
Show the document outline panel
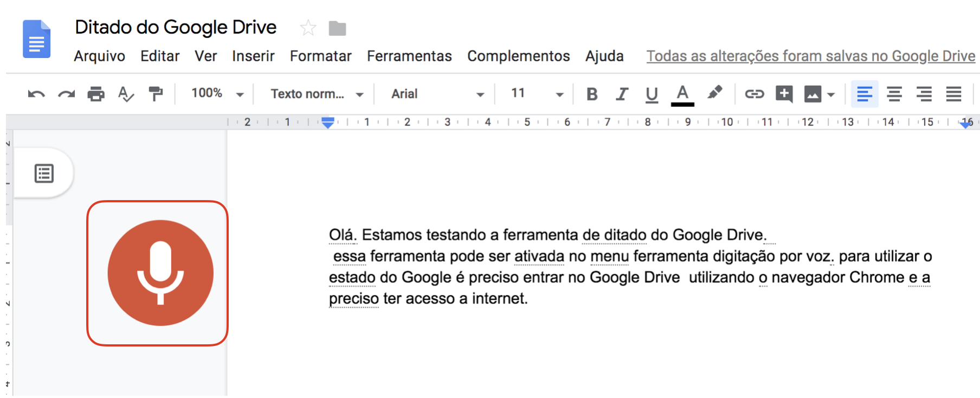pyautogui.click(x=44, y=174)
